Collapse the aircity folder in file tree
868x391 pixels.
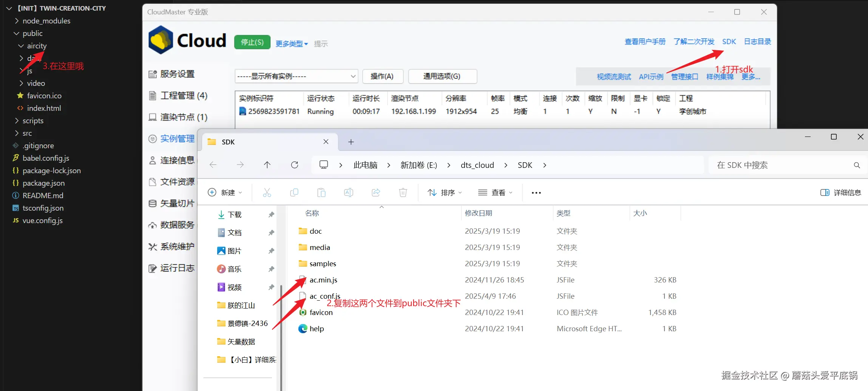(21, 46)
